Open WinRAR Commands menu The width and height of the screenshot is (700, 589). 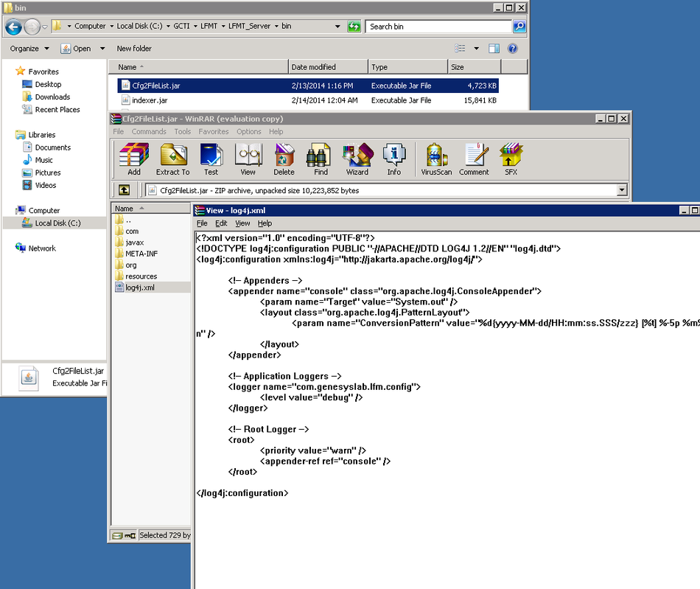(149, 131)
